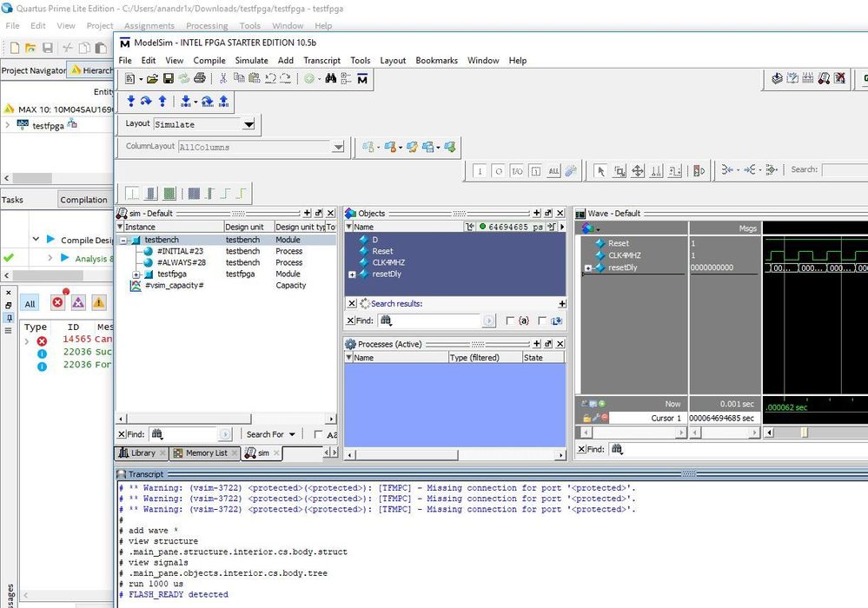Open the Simulate menu
This screenshot has height=608, width=868.
pos(251,61)
